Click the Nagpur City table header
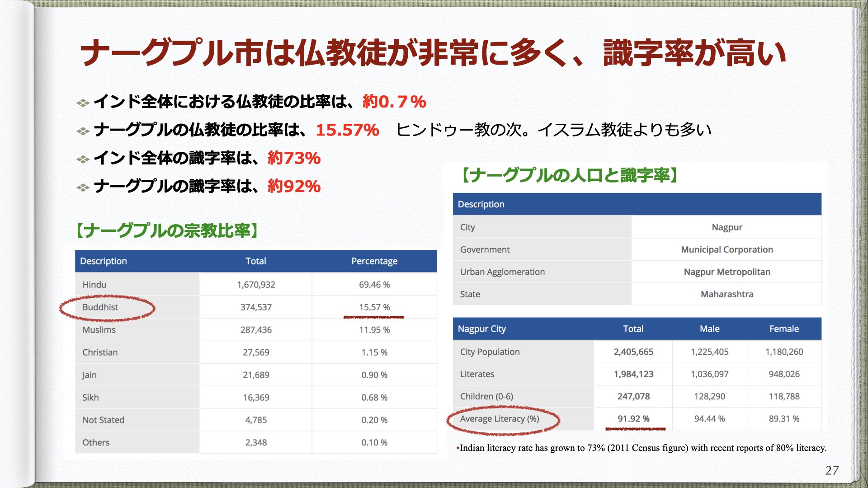This screenshot has width=868, height=488. [481, 329]
